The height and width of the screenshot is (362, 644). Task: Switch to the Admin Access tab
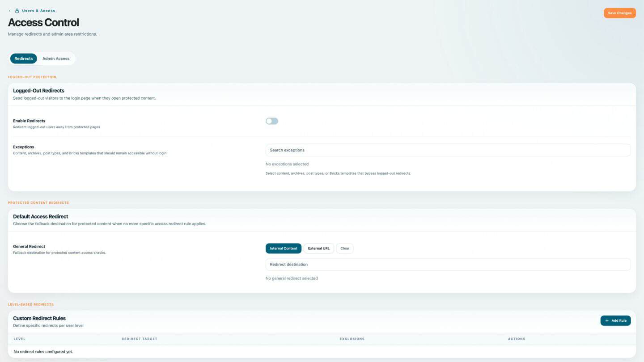pos(56,59)
